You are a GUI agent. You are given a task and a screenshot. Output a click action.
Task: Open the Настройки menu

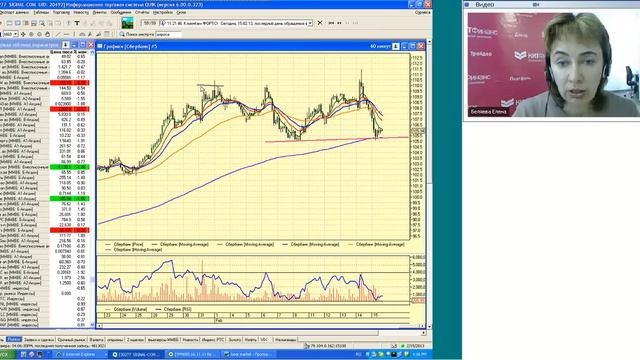click(x=163, y=13)
